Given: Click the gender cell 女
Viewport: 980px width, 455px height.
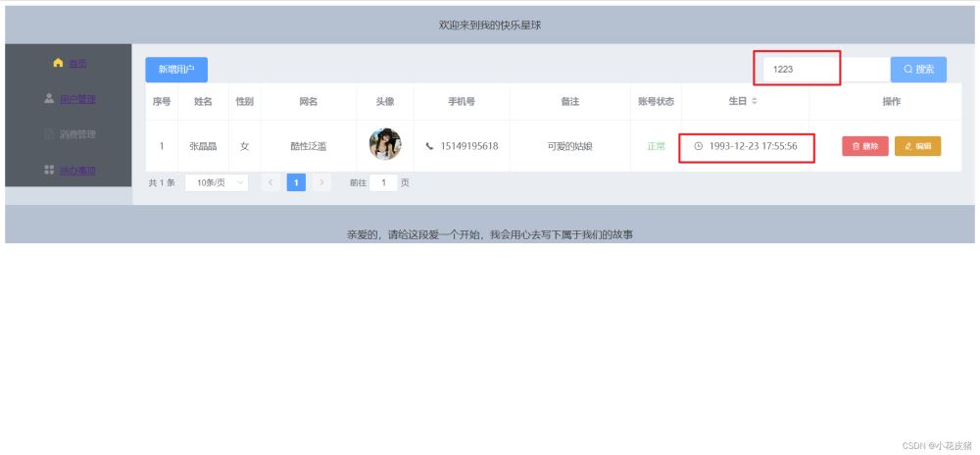Looking at the screenshot, I should click(x=244, y=146).
